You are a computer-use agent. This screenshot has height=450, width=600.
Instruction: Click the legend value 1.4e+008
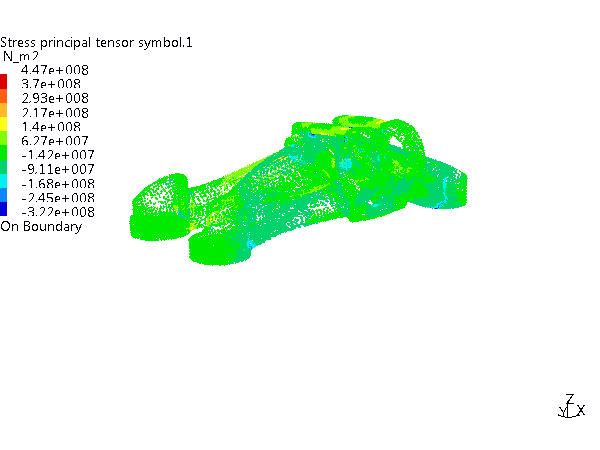51,127
